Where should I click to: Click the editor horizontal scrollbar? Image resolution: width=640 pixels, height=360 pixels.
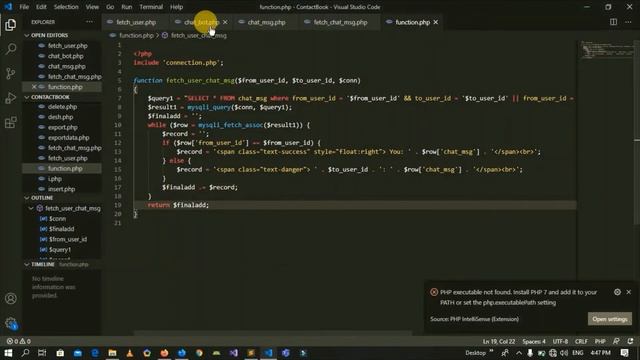pyautogui.click(x=273, y=333)
